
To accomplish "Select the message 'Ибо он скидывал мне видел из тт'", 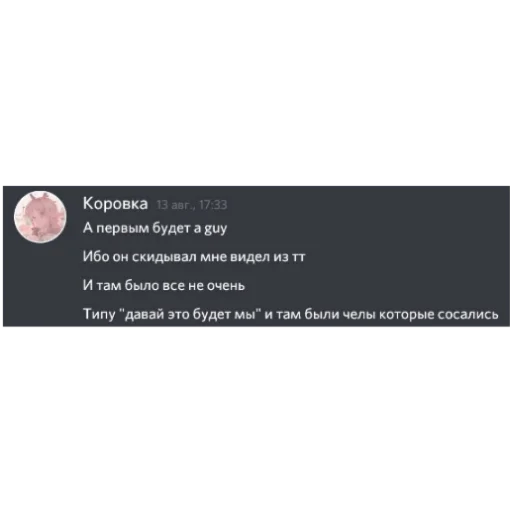I will (194, 257).
